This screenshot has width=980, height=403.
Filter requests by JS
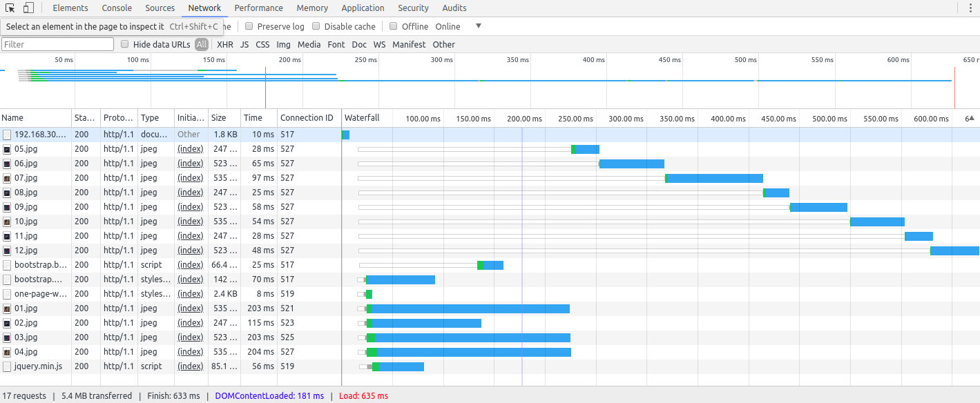[x=244, y=44]
